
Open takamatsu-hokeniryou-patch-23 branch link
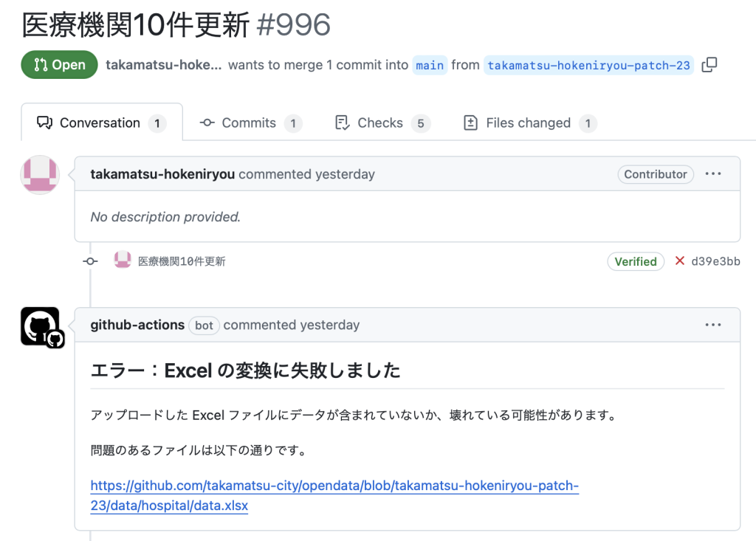588,65
